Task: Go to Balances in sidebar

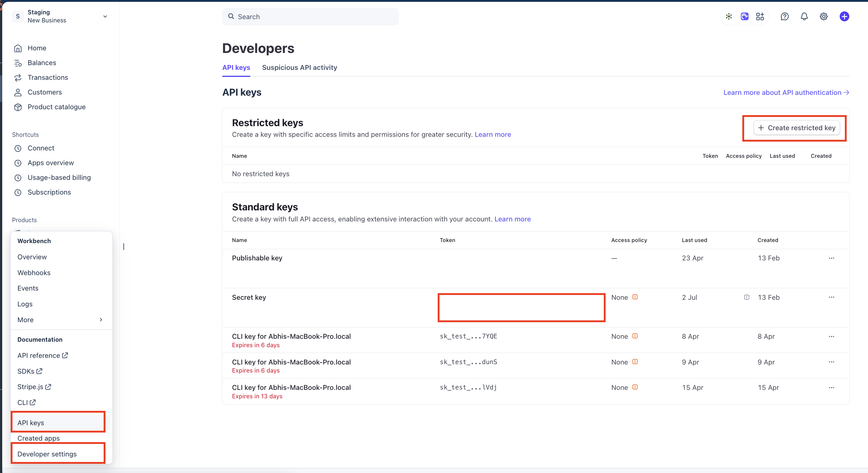Action: pyautogui.click(x=42, y=63)
